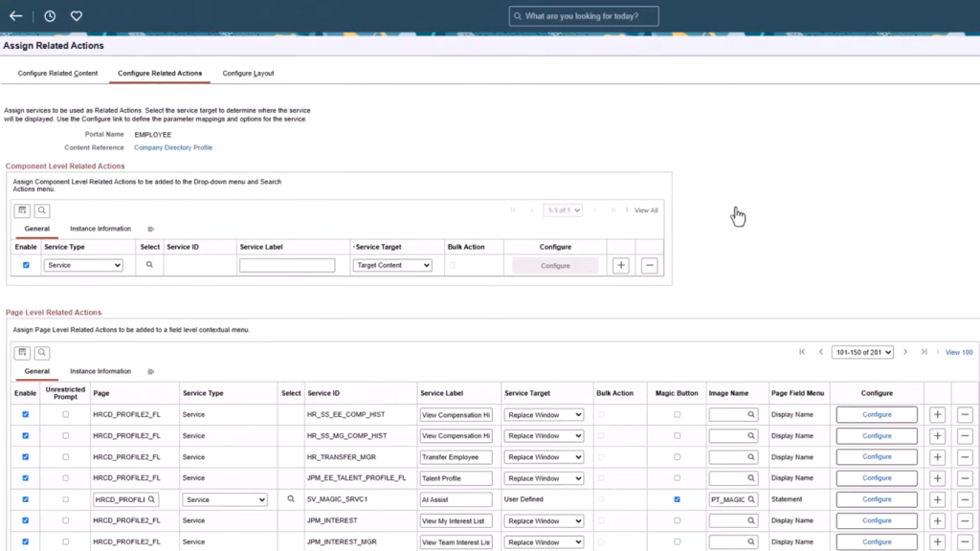The image size is (980, 551).
Task: Toggle Enable for HR_TRANSFER_MGR row
Action: click(x=26, y=456)
